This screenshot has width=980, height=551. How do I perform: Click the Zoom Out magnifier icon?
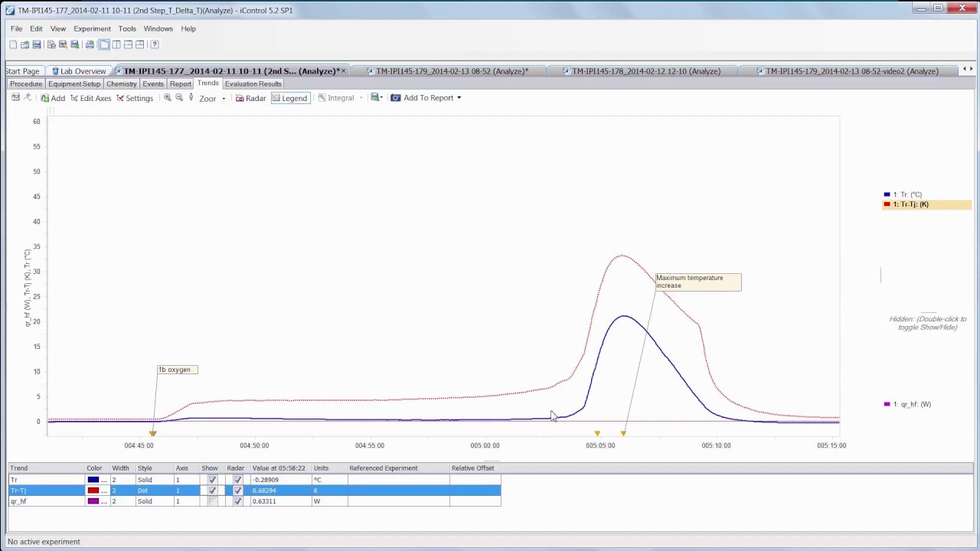179,98
